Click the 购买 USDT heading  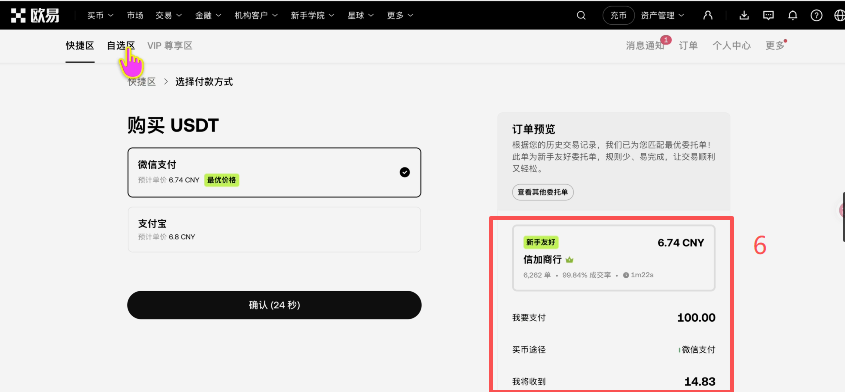[173, 126]
